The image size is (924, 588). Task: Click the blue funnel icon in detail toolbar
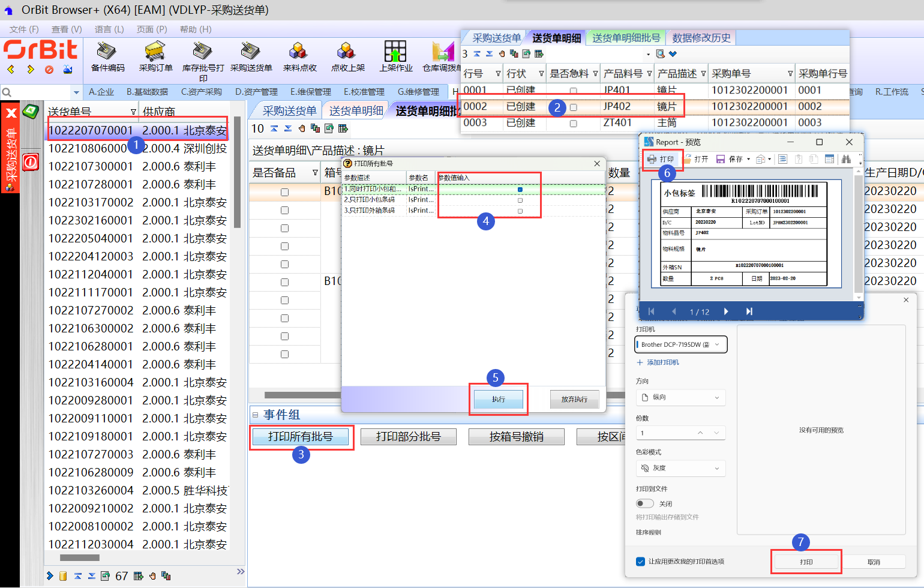click(x=673, y=54)
